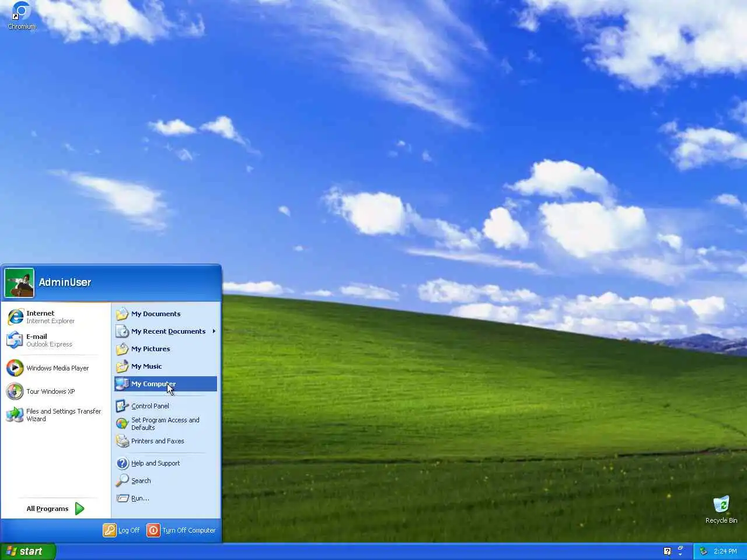
Task: Open the Run dialog
Action: [166, 498]
